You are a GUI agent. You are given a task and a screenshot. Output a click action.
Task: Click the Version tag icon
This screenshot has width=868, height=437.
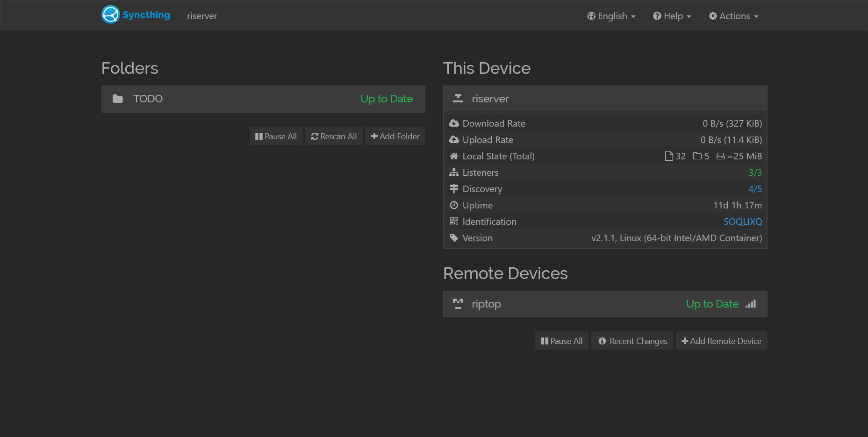pos(454,238)
